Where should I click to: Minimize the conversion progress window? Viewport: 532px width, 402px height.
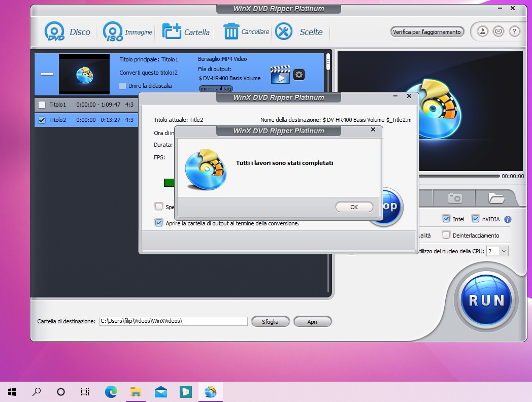click(395, 96)
